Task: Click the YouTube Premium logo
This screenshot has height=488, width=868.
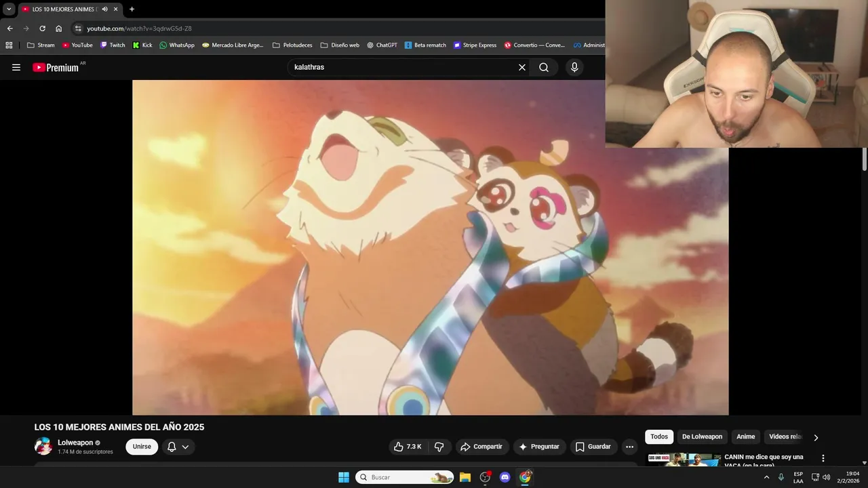Action: pyautogui.click(x=56, y=67)
